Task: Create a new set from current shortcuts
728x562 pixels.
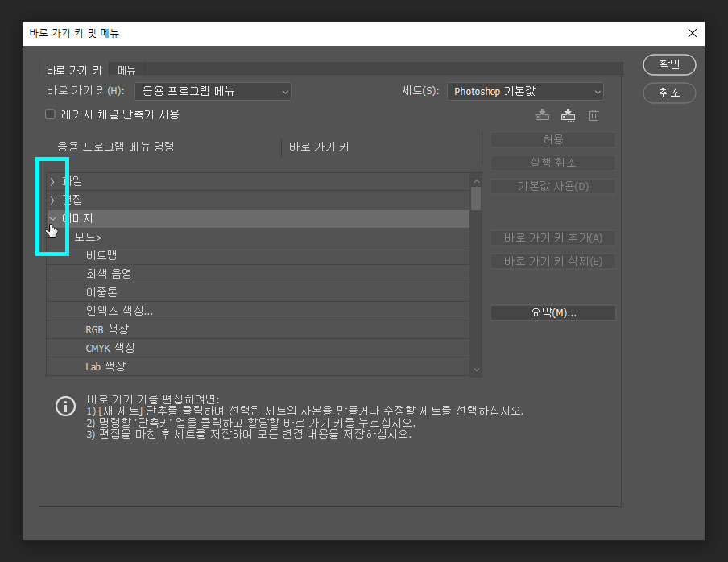Action: pyautogui.click(x=568, y=115)
